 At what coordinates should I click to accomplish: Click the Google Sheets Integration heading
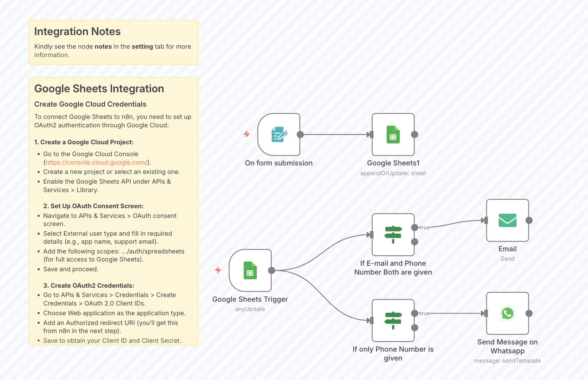99,89
